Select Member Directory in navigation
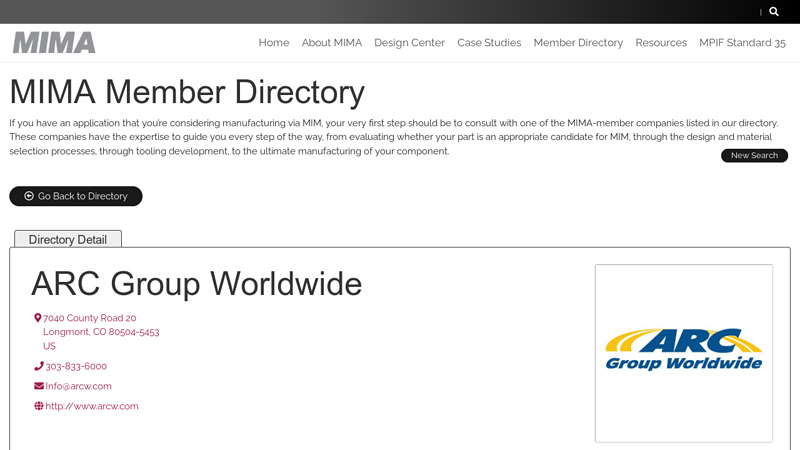 click(x=578, y=43)
